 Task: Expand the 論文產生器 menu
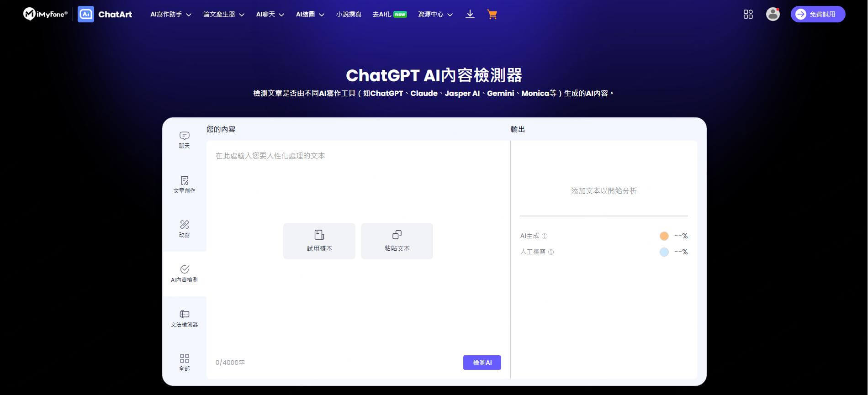224,14
